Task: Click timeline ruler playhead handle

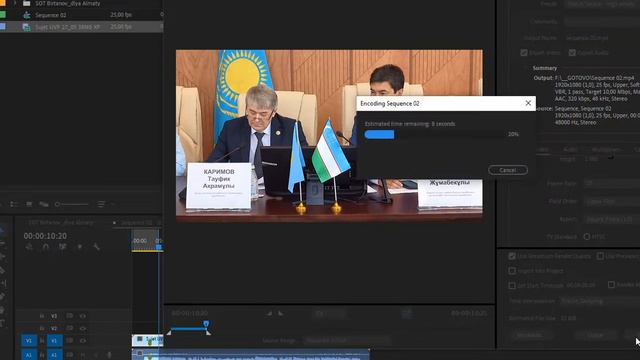Action: click(x=159, y=247)
